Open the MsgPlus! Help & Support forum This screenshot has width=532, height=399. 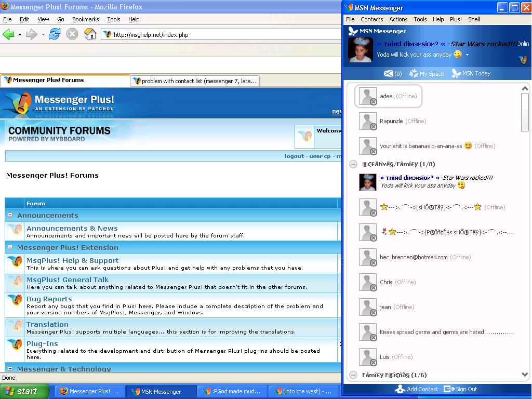(x=72, y=260)
